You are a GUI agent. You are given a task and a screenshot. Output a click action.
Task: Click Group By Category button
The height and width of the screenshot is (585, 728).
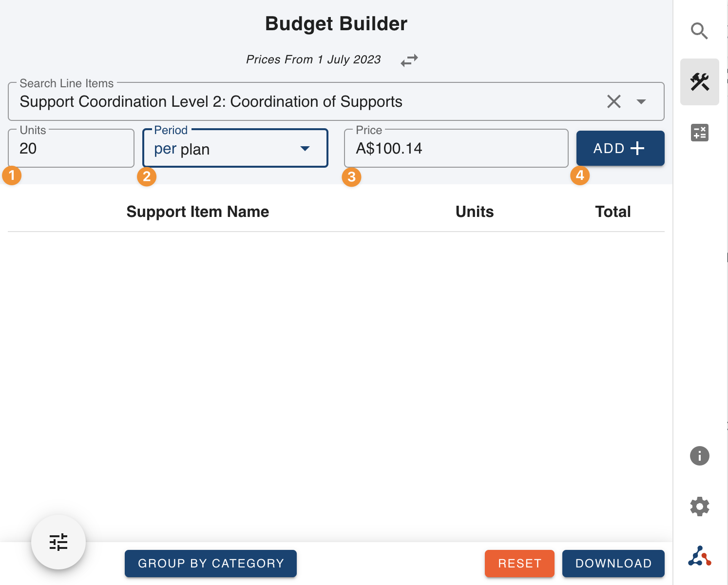coord(211,564)
